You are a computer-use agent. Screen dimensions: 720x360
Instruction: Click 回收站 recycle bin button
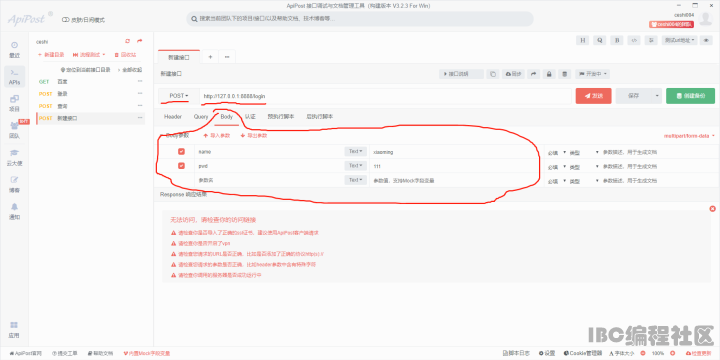pos(125,55)
